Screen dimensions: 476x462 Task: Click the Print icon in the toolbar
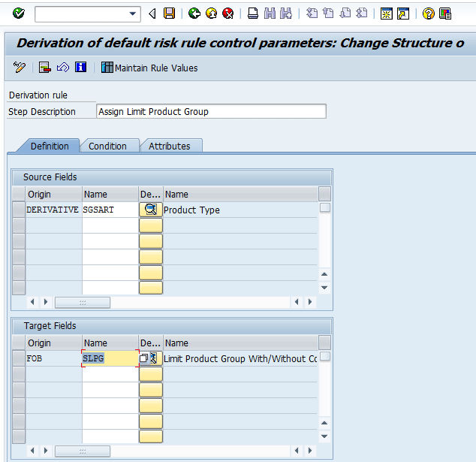[x=253, y=14]
